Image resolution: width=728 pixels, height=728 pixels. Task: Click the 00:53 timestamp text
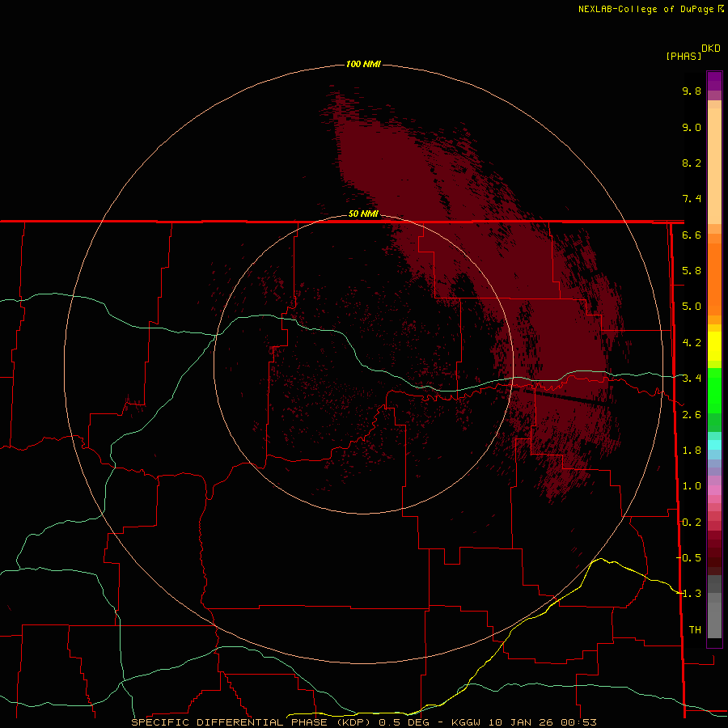pos(578,722)
